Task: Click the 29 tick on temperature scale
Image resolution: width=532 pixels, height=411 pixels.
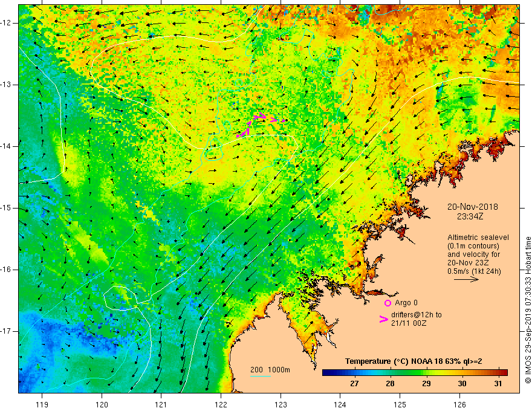Action: [x=426, y=384]
